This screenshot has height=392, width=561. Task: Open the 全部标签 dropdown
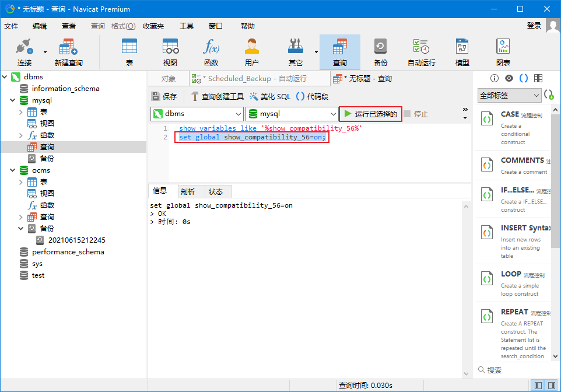509,95
